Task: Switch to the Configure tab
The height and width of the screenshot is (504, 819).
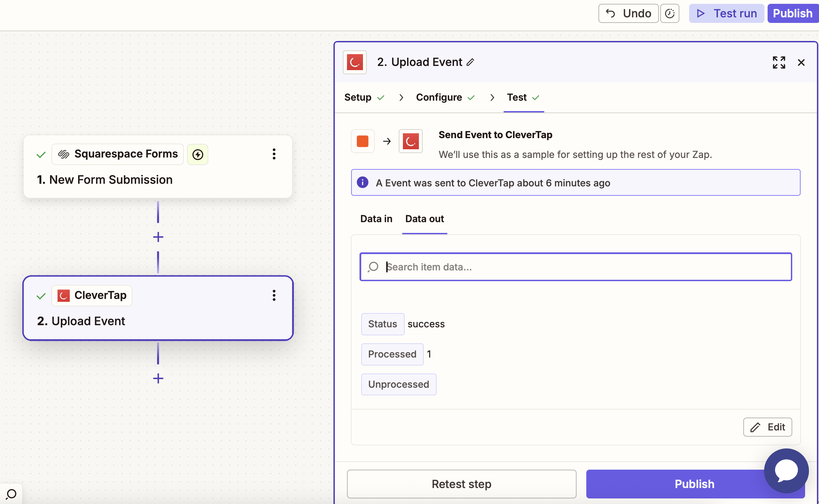Action: click(445, 98)
